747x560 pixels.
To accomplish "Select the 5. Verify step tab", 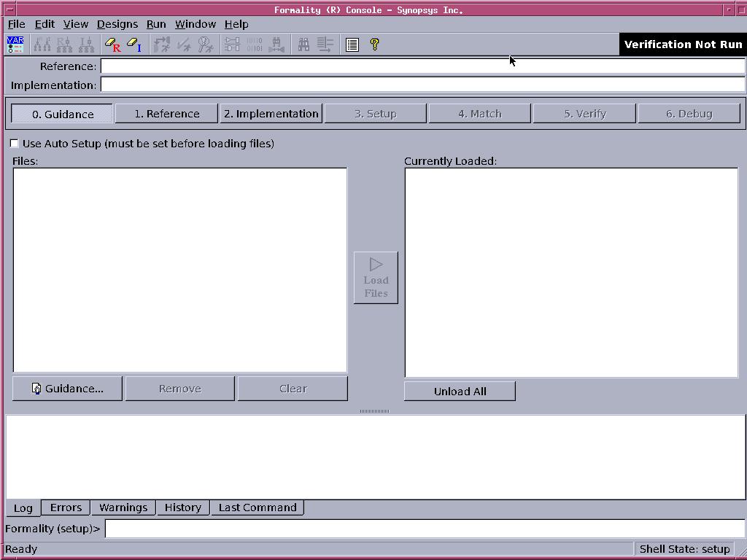I will click(584, 114).
